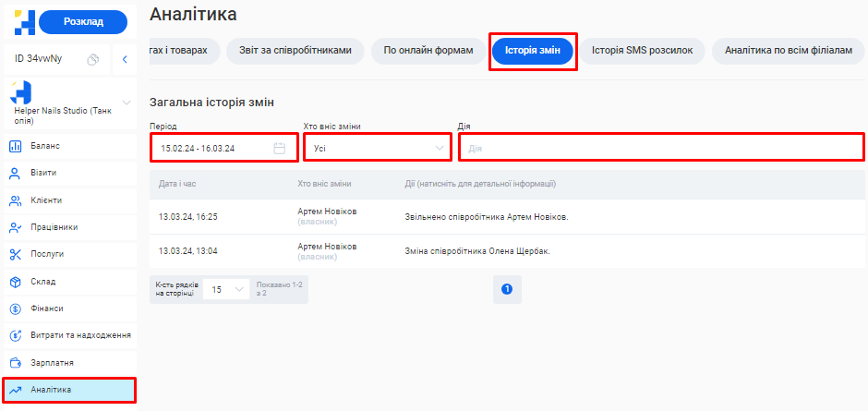Viewport: 868px width, 411px height.
Task: Click the wallet icon for Зарплатня
Action: pos(15,363)
